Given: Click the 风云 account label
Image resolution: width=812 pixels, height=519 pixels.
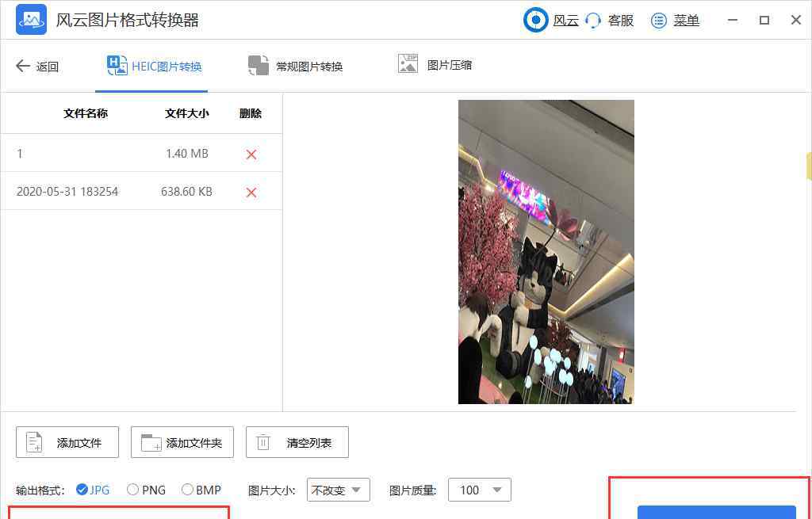Looking at the screenshot, I should coord(566,21).
